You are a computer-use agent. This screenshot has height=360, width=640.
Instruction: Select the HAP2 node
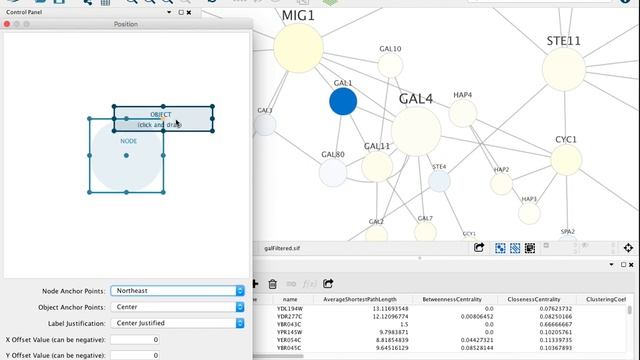[501, 184]
